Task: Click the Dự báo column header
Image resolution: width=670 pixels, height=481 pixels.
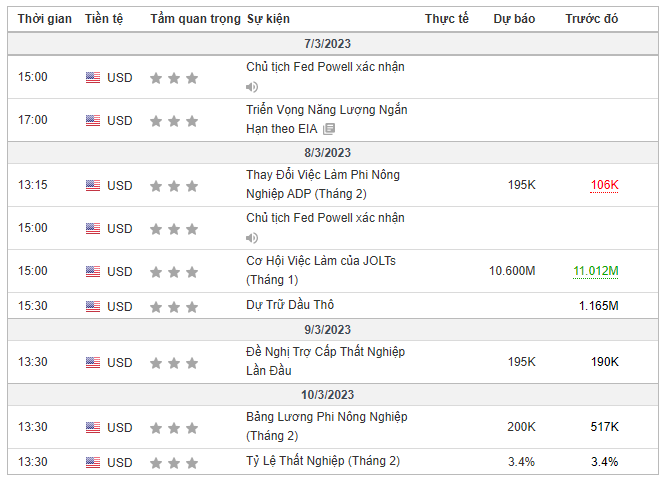Action: [514, 19]
